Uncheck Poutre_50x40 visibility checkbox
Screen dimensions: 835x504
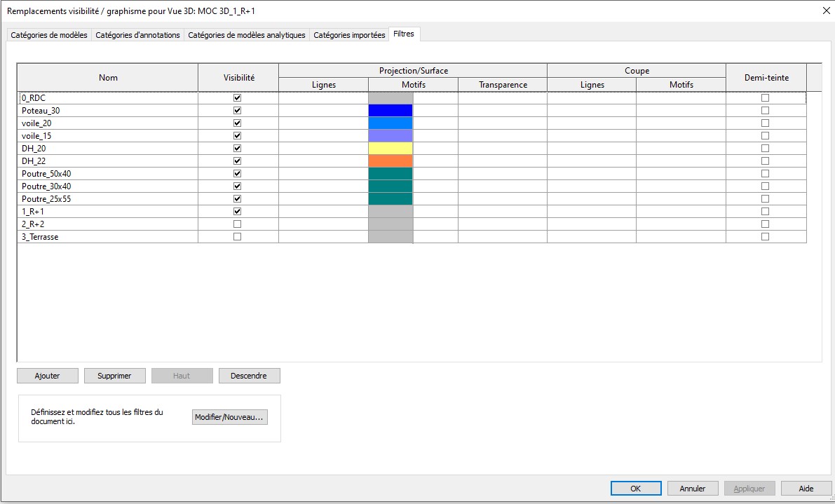[x=238, y=174]
